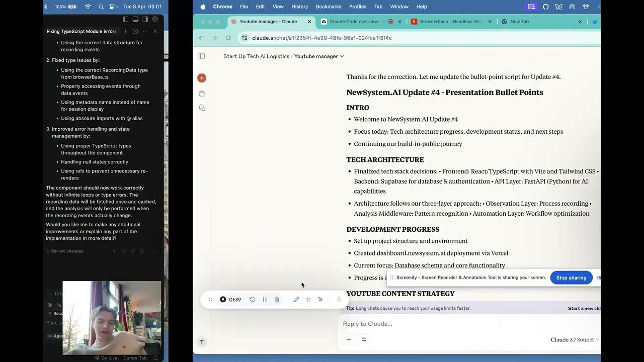Open the File menu
The height and width of the screenshot is (362, 644).
click(244, 7)
